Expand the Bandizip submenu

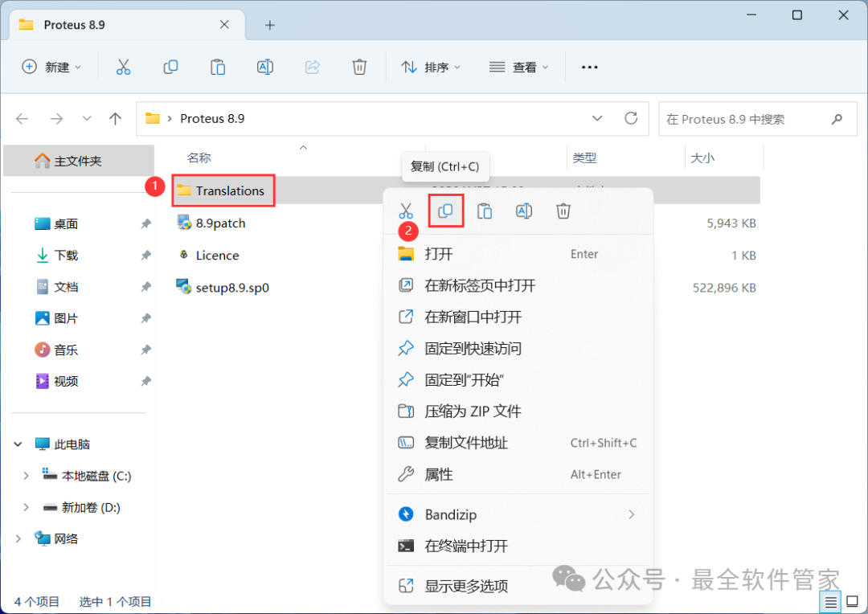[x=632, y=514]
